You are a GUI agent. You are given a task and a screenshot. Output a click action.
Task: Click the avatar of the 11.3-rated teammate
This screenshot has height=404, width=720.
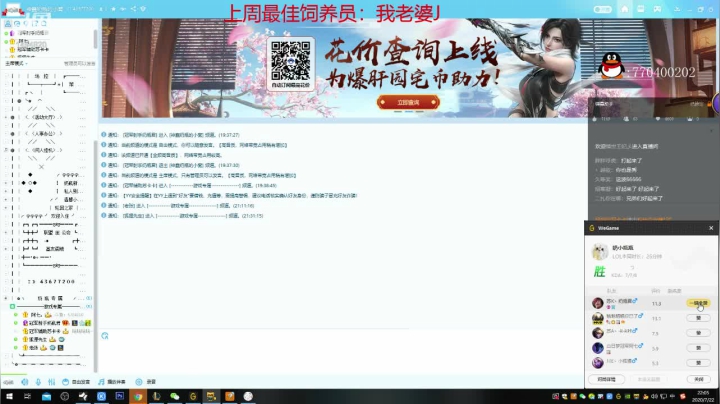tap(597, 303)
